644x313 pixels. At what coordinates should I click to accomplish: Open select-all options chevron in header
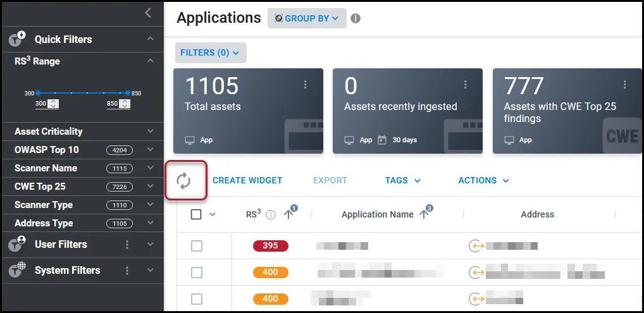(213, 214)
